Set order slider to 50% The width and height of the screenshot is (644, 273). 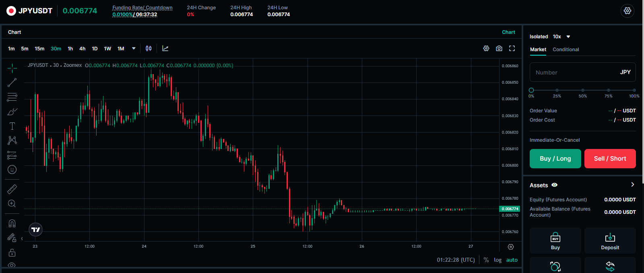click(583, 90)
